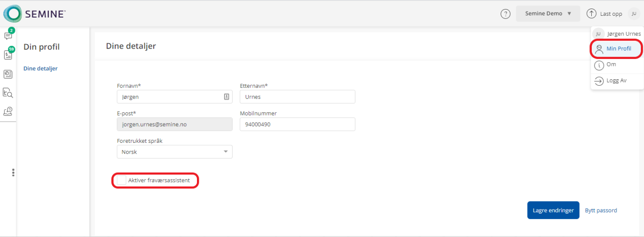
Task: Open Dine detaljer in the side panel
Action: 41,69
